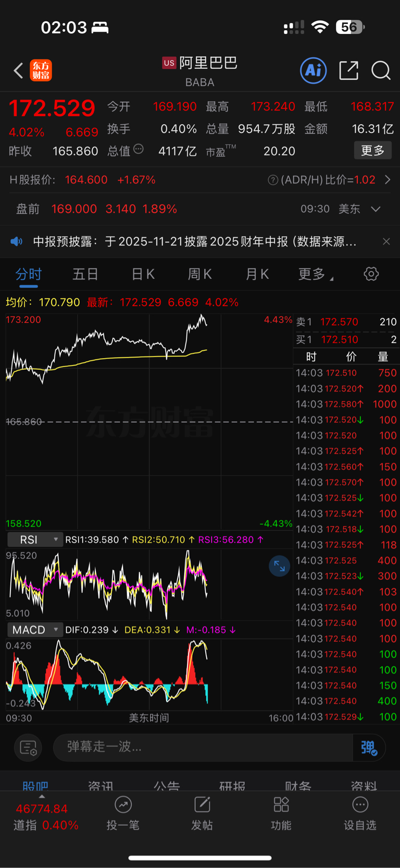Tap trade row 172.525 volume 118
Image resolution: width=400 pixels, height=868 pixels.
[346, 545]
